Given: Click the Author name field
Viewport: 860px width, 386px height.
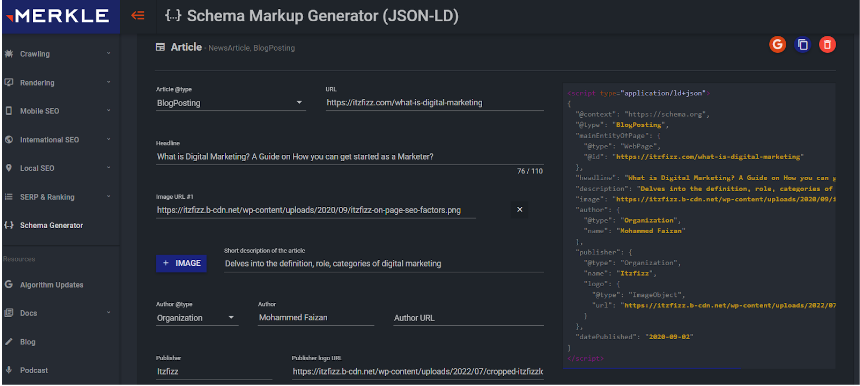Looking at the screenshot, I should 316,318.
